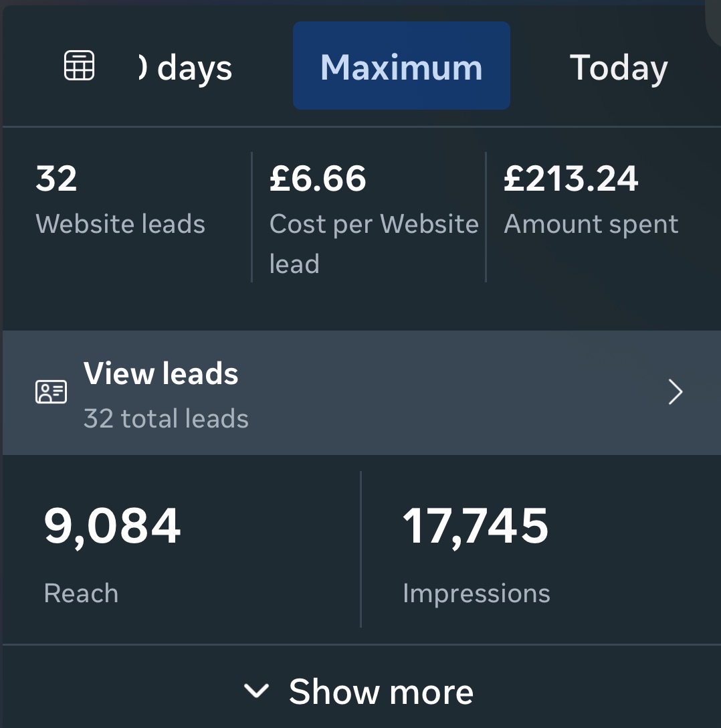
Task: Click the 32 website leads number
Action: tap(56, 179)
